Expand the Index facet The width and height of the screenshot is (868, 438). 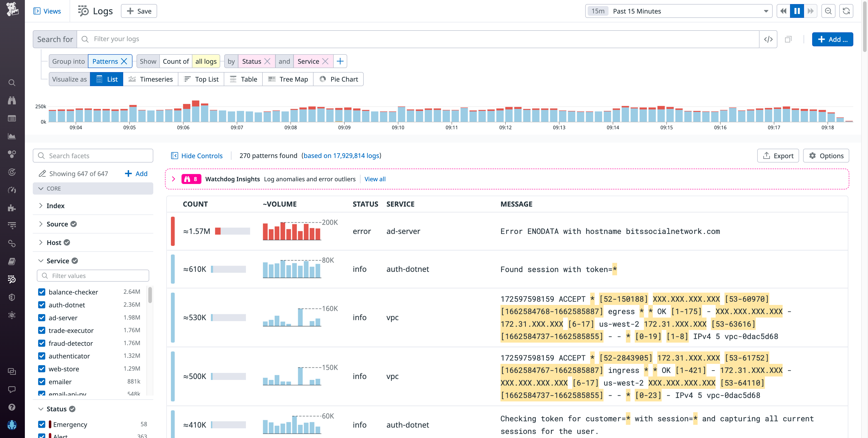[x=41, y=205]
